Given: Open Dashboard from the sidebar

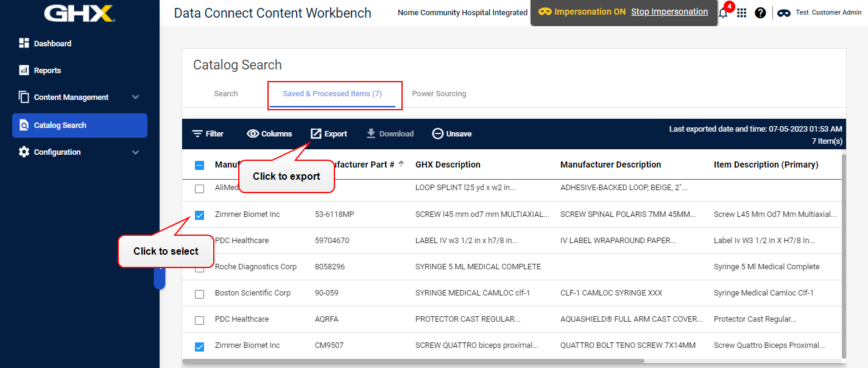Looking at the screenshot, I should coord(52,44).
